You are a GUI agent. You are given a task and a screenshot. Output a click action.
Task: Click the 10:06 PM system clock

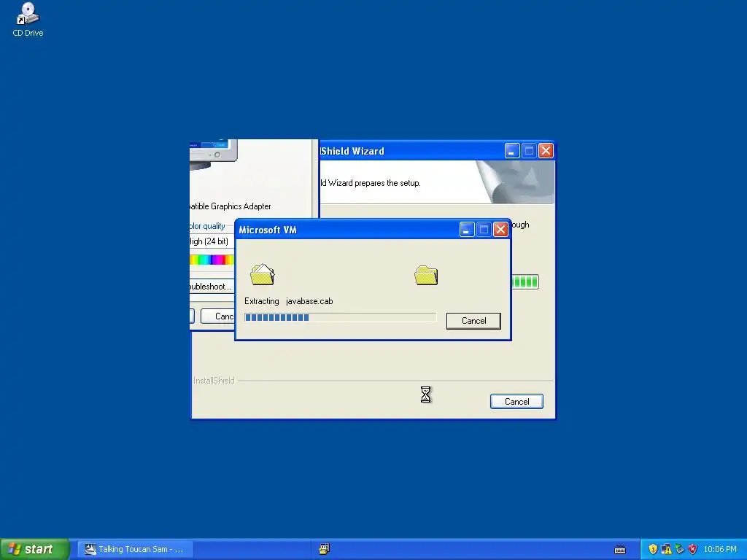point(720,549)
